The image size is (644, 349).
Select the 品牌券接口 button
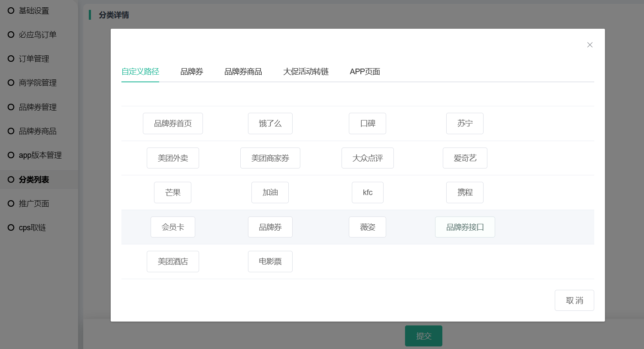point(465,227)
